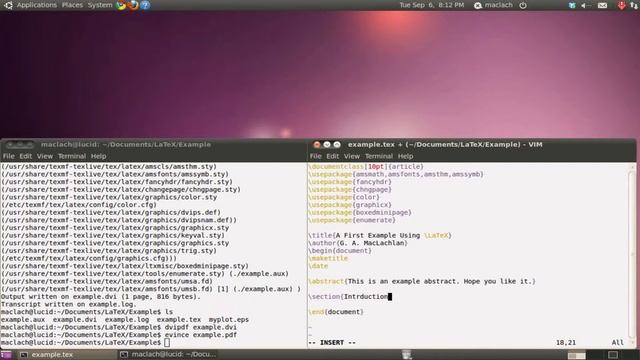Click the 18,21 cursor position indicator
This screenshot has width=640, height=360.
coord(566,343)
